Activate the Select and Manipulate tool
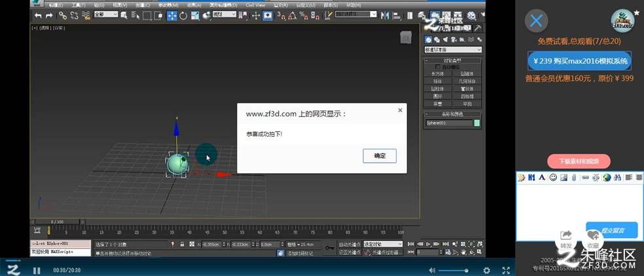The height and width of the screenshot is (276, 644). point(255,16)
